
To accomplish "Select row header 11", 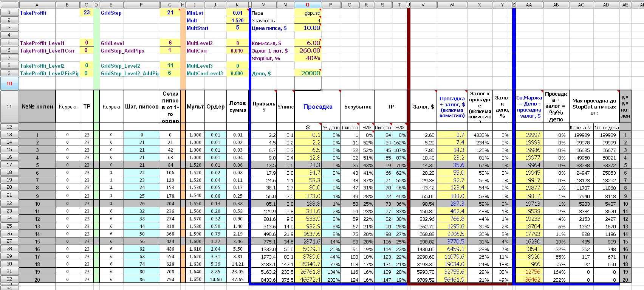I will 9,107.
